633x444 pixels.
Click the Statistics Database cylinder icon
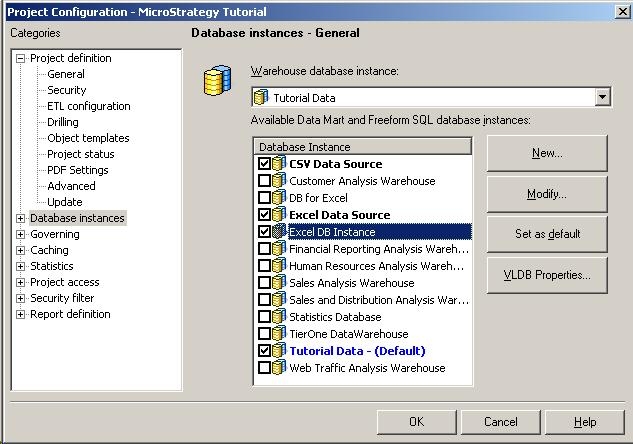tap(279, 317)
